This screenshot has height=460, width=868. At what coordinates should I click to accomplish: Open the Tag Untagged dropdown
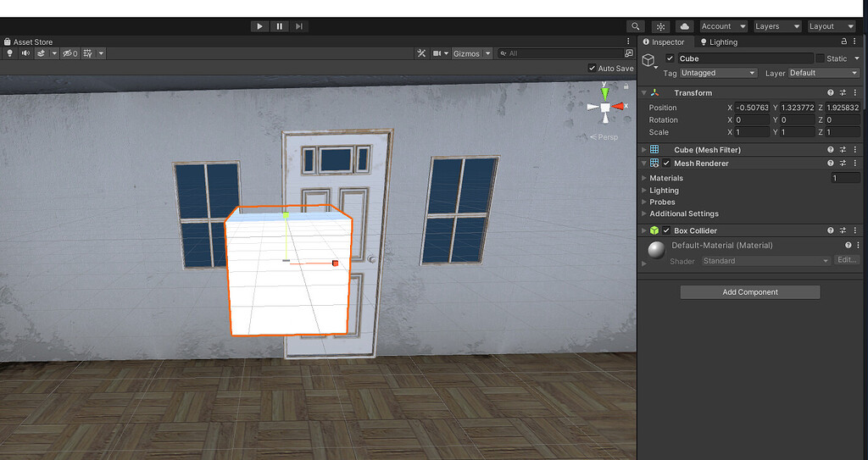point(718,73)
